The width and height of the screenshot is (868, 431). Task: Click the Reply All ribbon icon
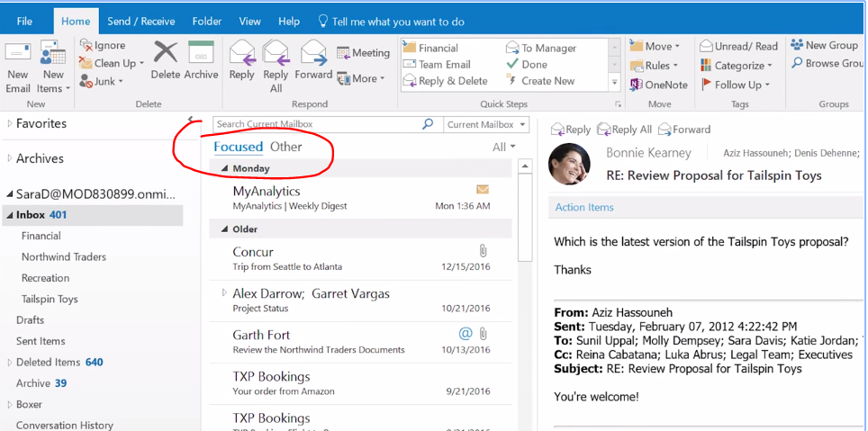tap(276, 54)
